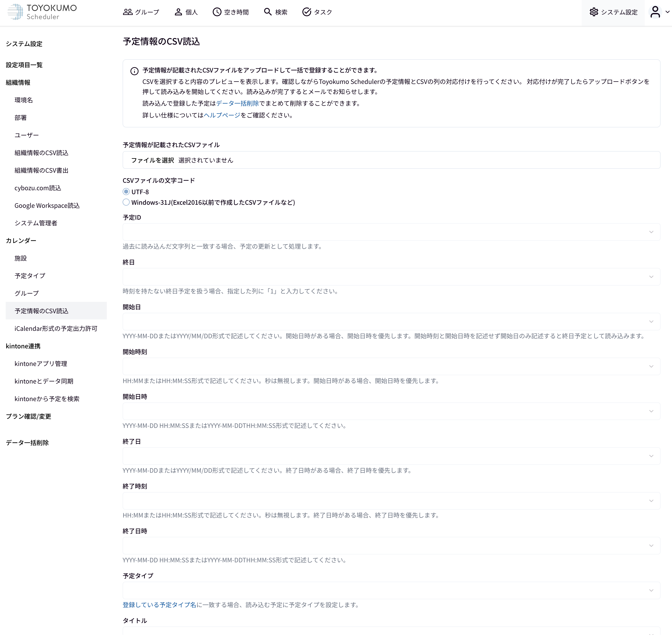Open the 終日 column dropdown
The height and width of the screenshot is (639, 672).
point(391,277)
